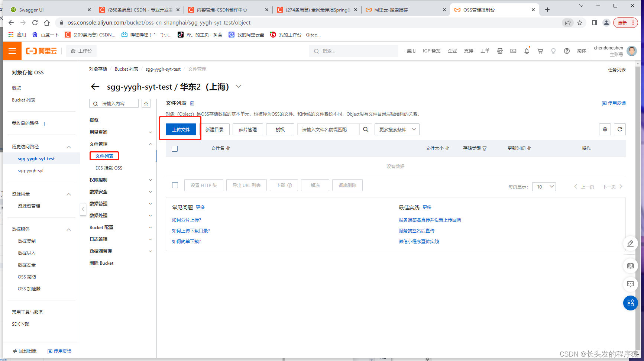Open the floating chat feedback button
This screenshot has height=361, width=644.
631,284
